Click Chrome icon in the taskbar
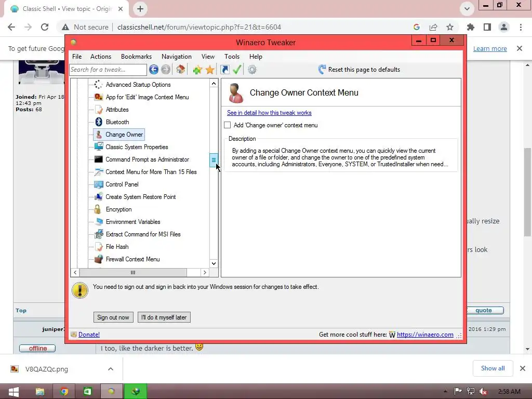This screenshot has width=532, height=399. tap(64, 392)
